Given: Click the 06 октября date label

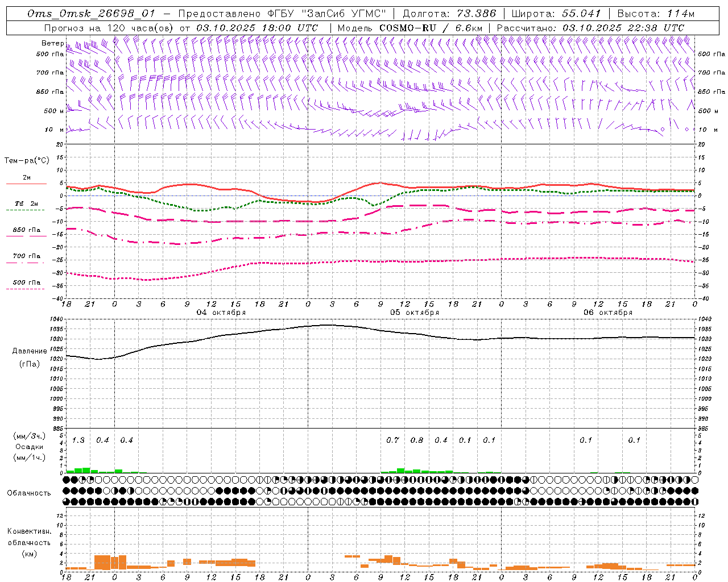Looking at the screenshot, I should (x=608, y=313).
